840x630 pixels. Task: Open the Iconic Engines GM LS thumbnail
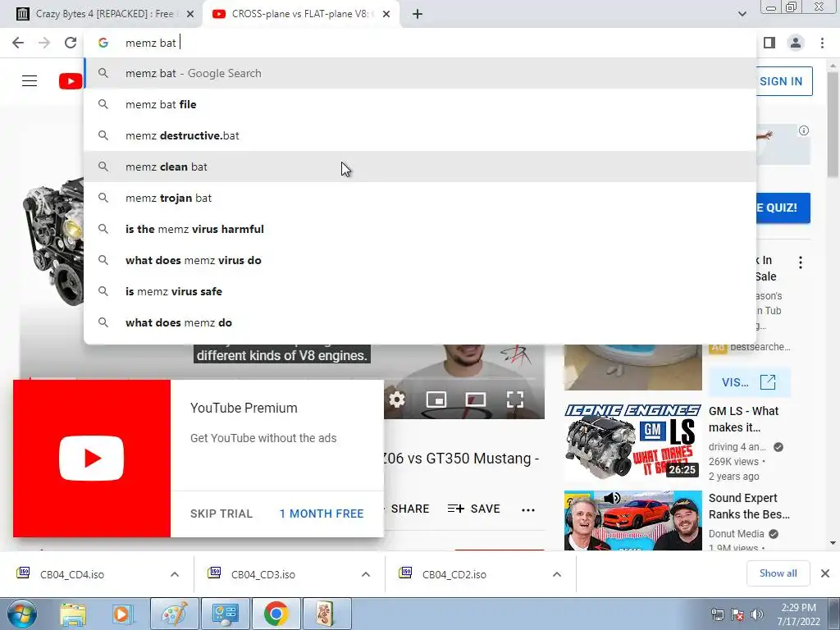pos(632,441)
